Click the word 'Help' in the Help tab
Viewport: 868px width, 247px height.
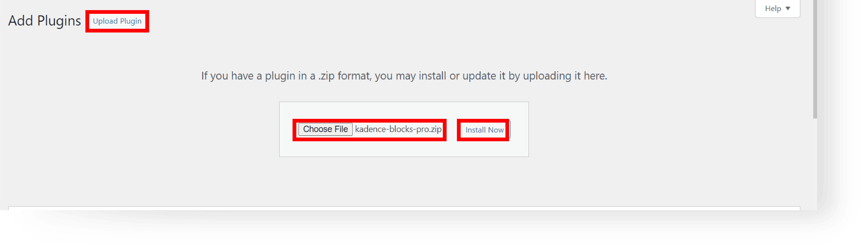point(773,8)
